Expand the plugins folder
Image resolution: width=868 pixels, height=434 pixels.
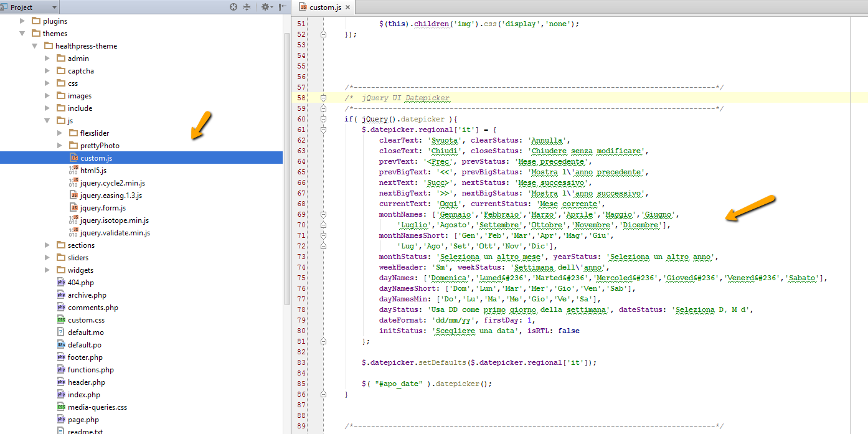(x=22, y=21)
